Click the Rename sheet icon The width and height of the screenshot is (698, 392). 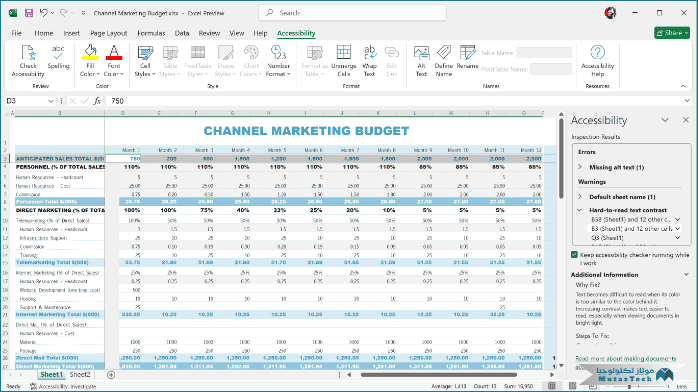[x=467, y=53]
